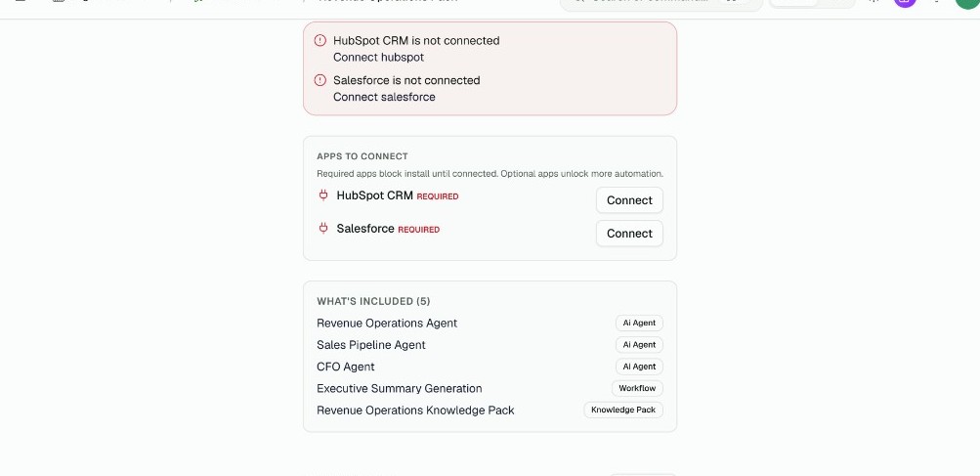Connect the Salesforce app
Image resolution: width=980 pixels, height=476 pixels.
tap(629, 234)
